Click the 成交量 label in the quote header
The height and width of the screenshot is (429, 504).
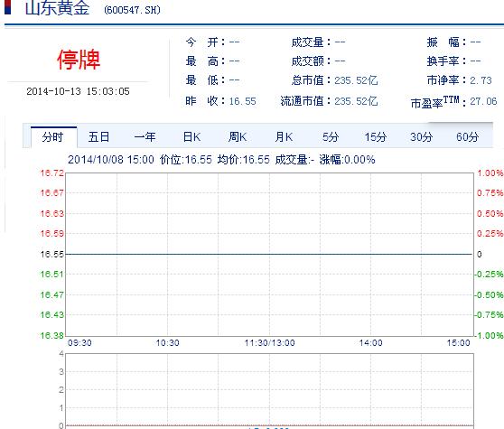coord(311,42)
